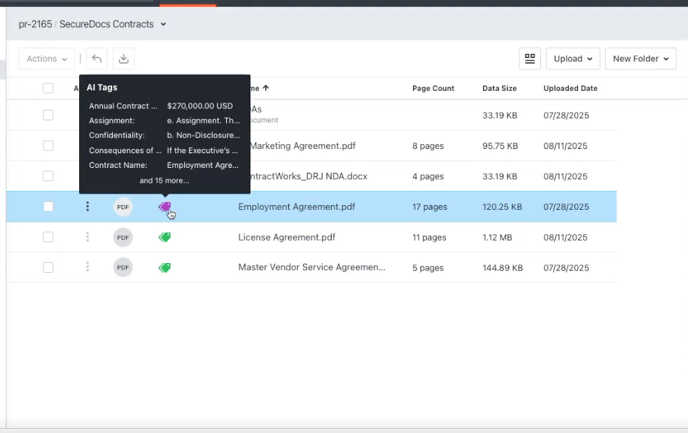
Task: Check the box for DRJ NDA.docx row
Action: [x=48, y=176]
